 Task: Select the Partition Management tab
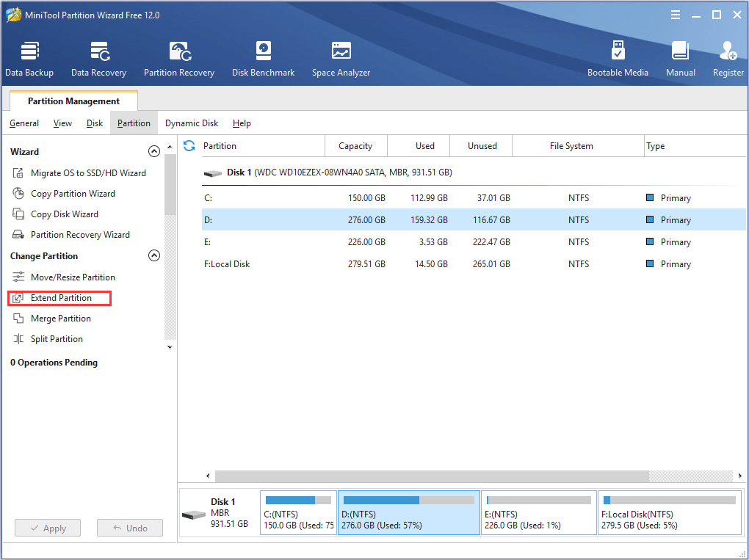(x=73, y=101)
